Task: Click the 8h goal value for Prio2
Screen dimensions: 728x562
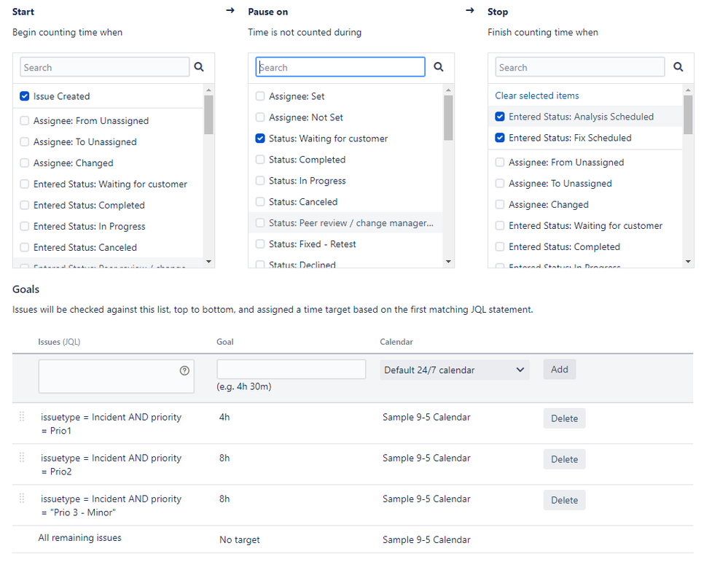Action: (224, 458)
